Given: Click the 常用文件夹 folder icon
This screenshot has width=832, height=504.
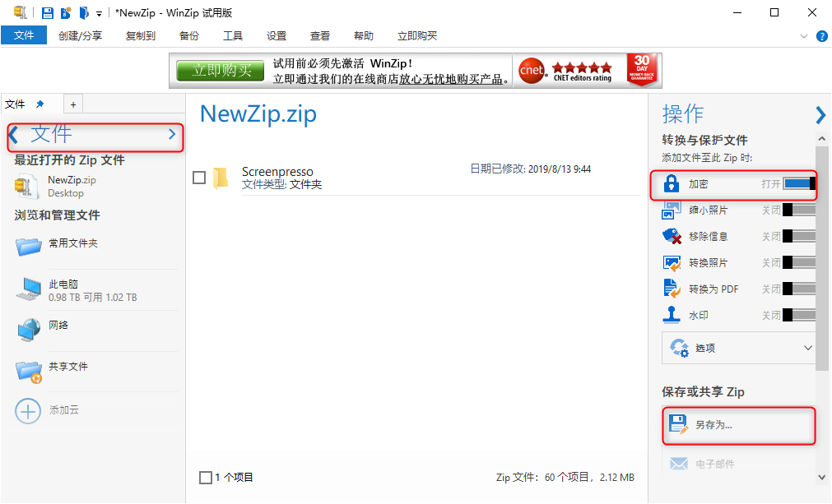Looking at the screenshot, I should (x=29, y=247).
